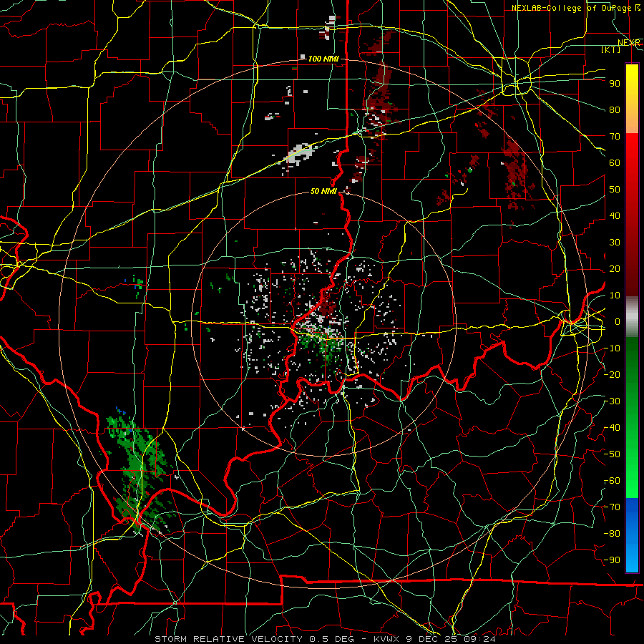Click the '30' value on the velocity scale

[x=615, y=243]
